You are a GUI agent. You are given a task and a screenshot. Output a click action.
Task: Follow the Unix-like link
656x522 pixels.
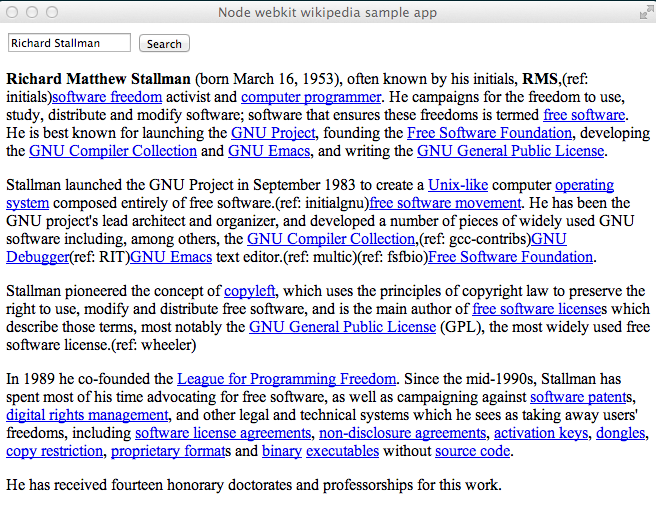point(458,184)
